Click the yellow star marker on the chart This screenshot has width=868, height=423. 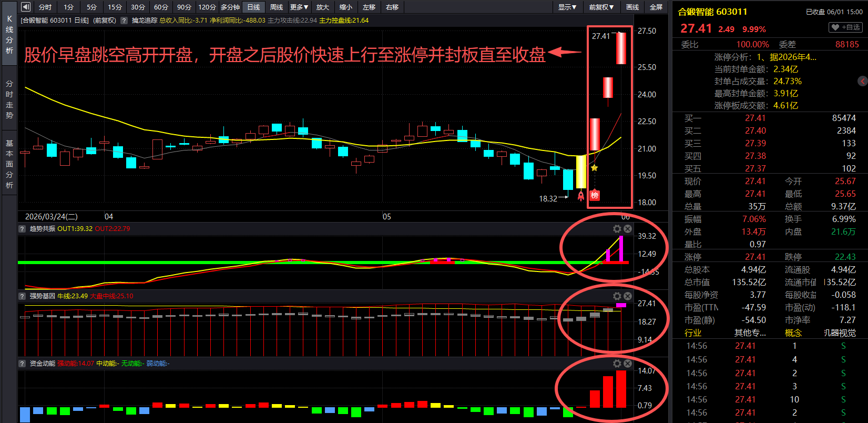(594, 168)
